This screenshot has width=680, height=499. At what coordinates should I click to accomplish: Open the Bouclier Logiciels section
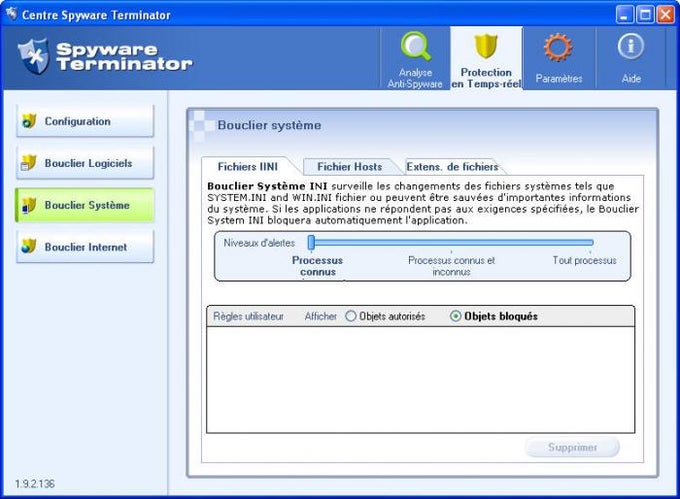[85, 163]
